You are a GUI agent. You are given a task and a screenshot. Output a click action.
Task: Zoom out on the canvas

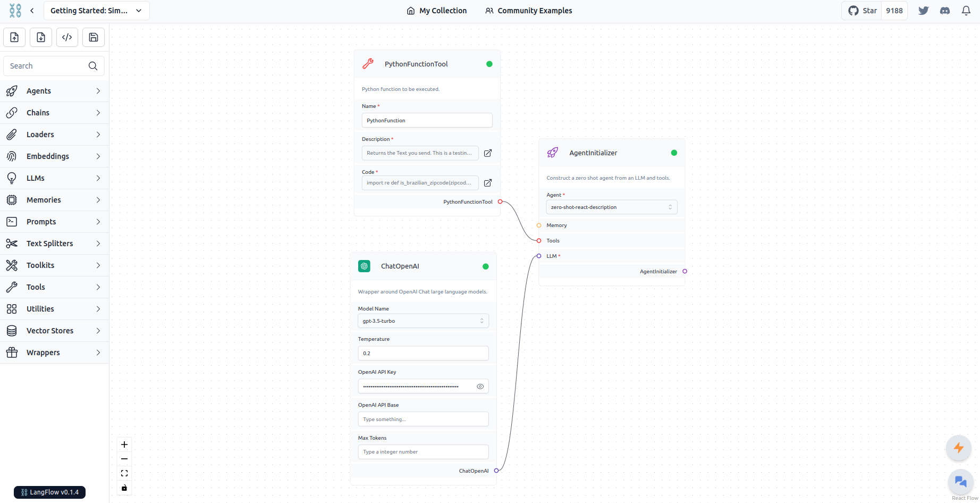(x=124, y=459)
